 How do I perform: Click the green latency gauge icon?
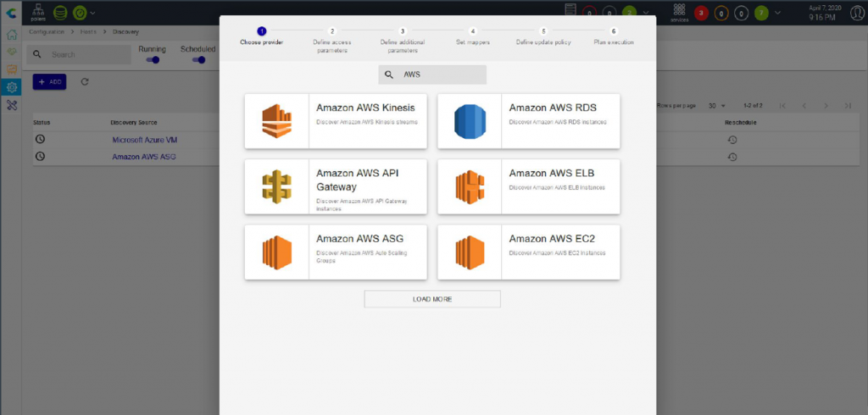79,12
